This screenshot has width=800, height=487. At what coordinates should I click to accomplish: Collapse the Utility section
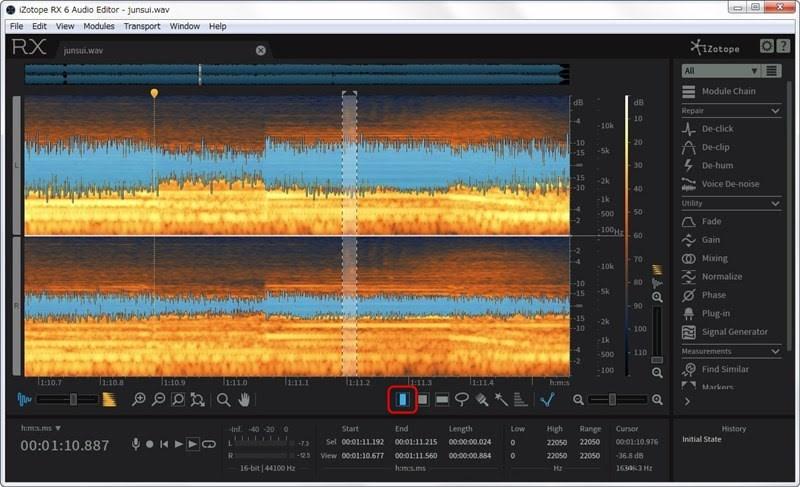point(775,203)
